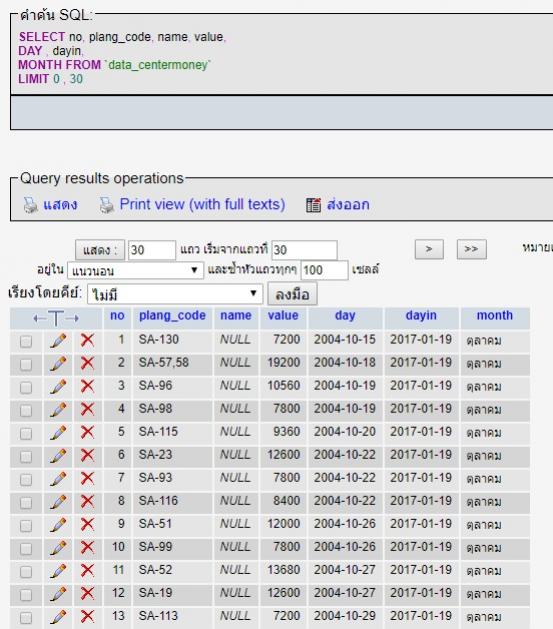
Task: Check the checkbox for row SA-23
Action: [26, 457]
